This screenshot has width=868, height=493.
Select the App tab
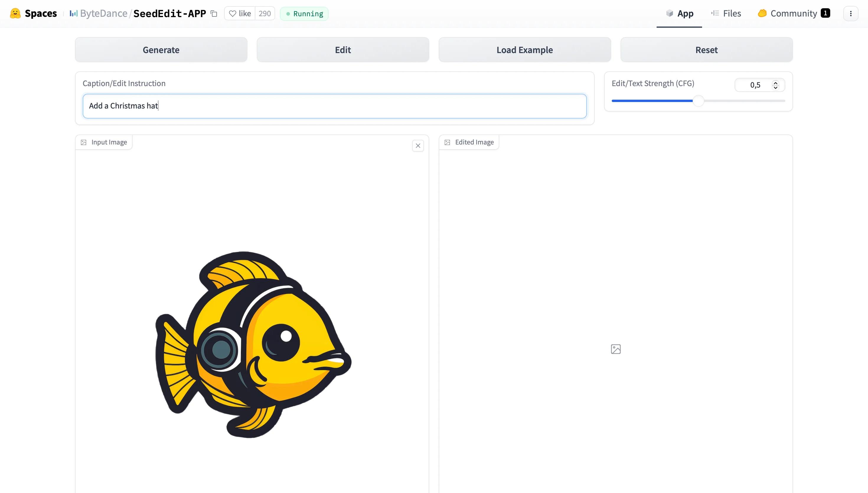(679, 14)
